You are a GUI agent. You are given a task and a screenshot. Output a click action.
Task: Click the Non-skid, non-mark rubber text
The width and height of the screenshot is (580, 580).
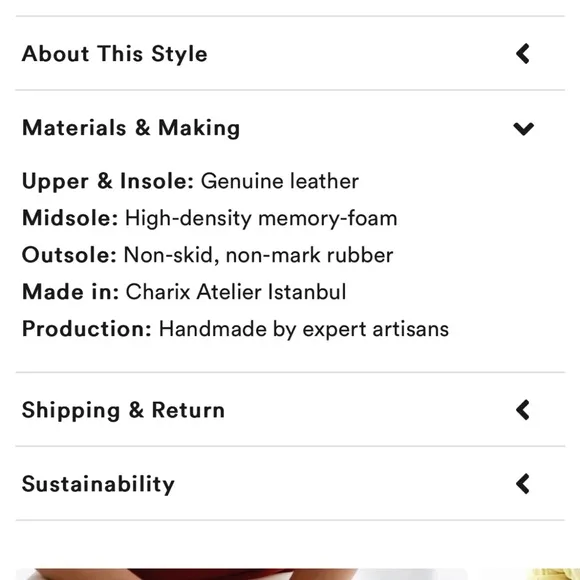click(259, 255)
